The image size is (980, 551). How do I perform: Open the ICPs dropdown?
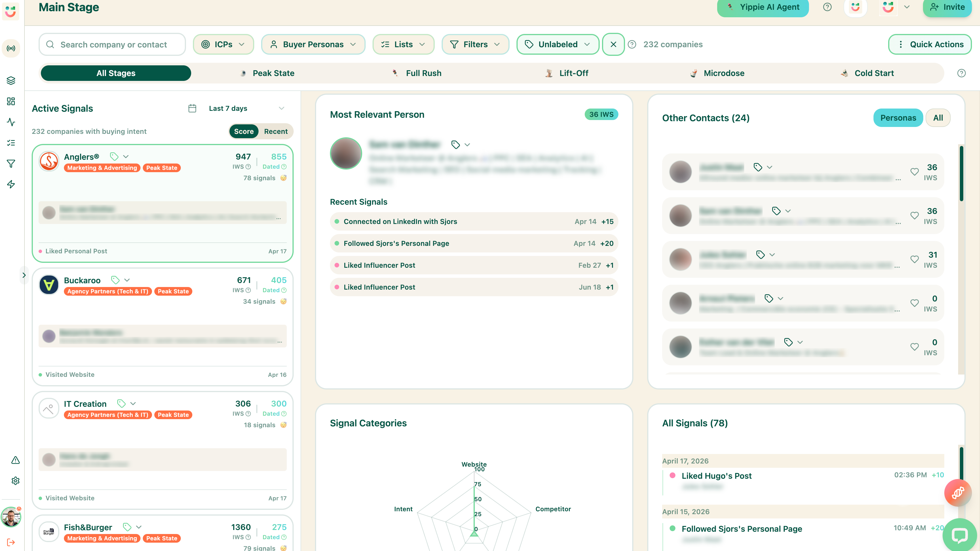tap(223, 45)
